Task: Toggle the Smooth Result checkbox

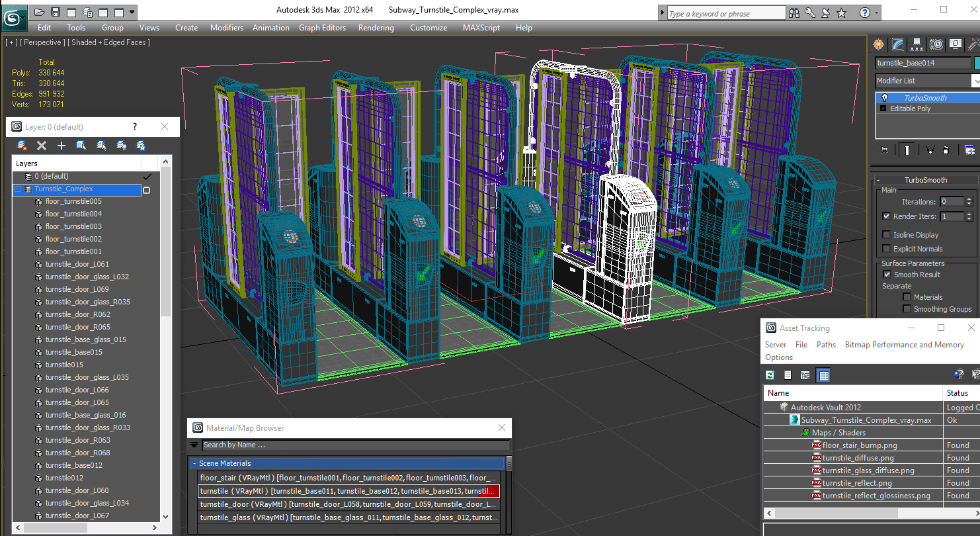Action: click(x=887, y=275)
